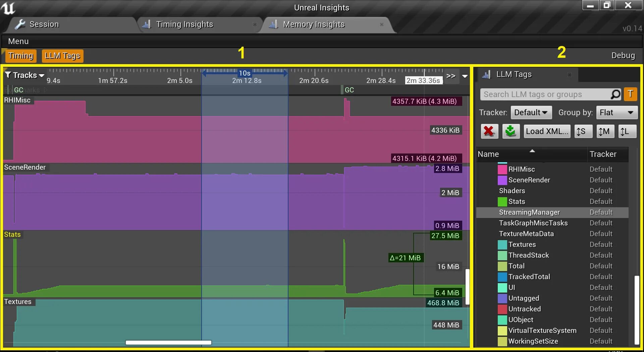644x352 pixels.
Task: Click the Tracks filter funnel icon
Action: coord(8,75)
